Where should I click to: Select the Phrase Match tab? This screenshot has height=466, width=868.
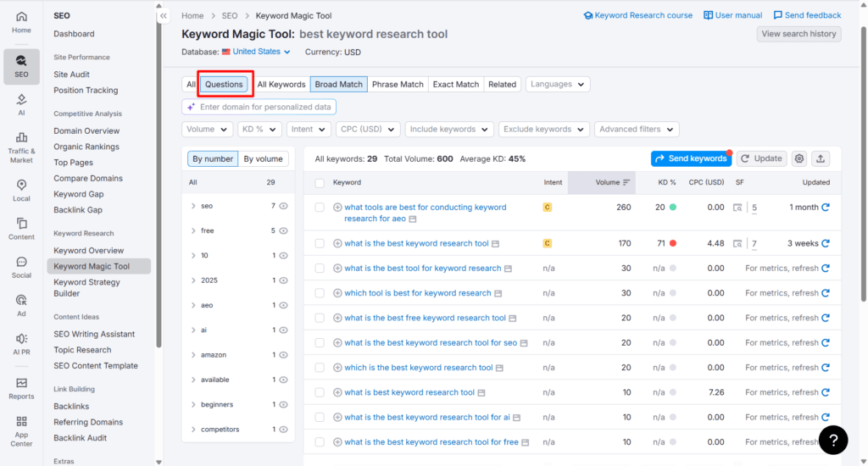[398, 84]
